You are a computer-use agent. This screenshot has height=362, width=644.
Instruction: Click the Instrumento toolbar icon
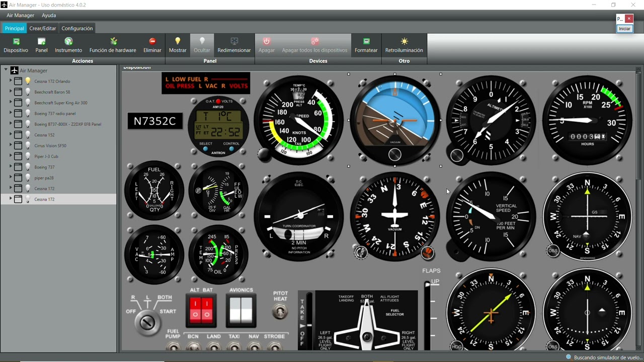pos(68,41)
